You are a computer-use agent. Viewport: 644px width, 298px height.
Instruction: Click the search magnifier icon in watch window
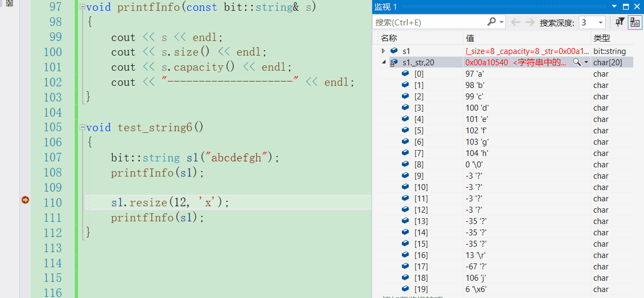click(491, 22)
